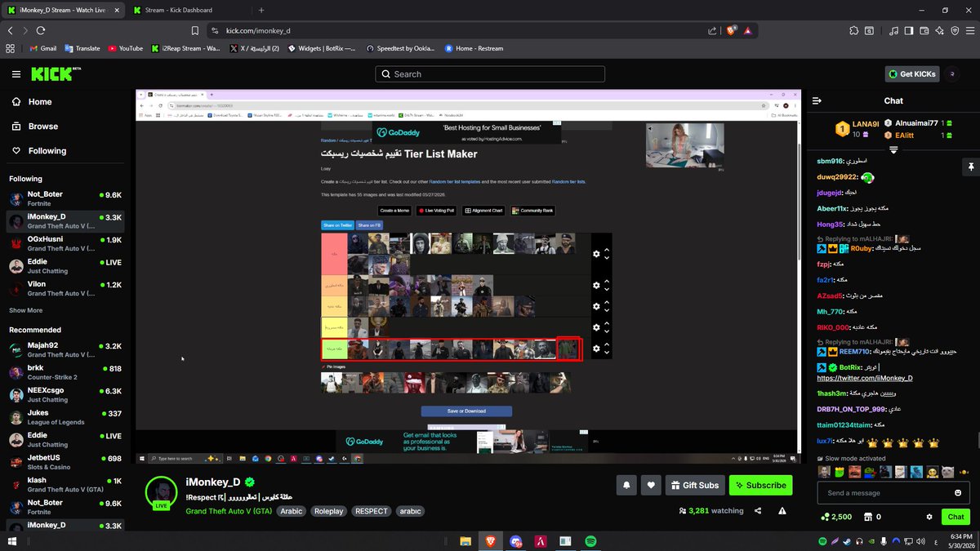This screenshot has height=551, width=980.
Task: Open Gmail bookmark
Action: [x=42, y=48]
